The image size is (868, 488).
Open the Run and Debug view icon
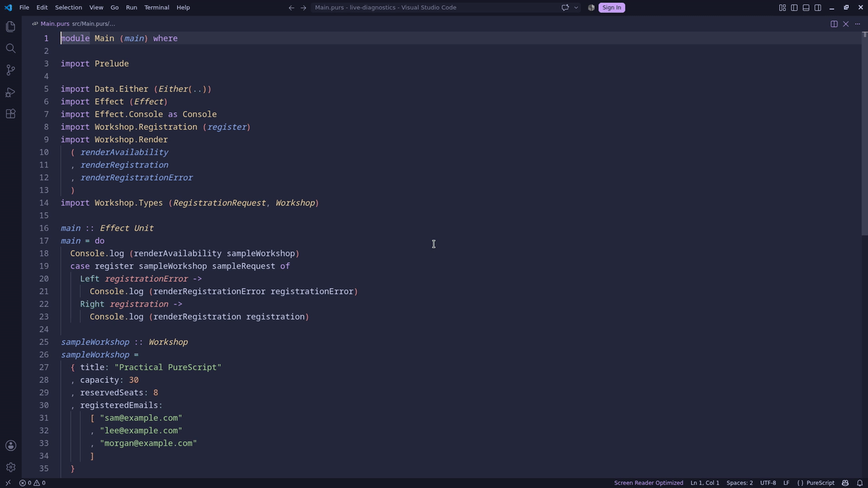tap(10, 92)
